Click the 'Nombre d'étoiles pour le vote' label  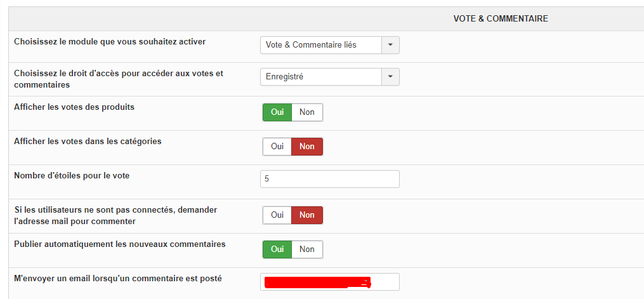pyautogui.click(x=72, y=175)
